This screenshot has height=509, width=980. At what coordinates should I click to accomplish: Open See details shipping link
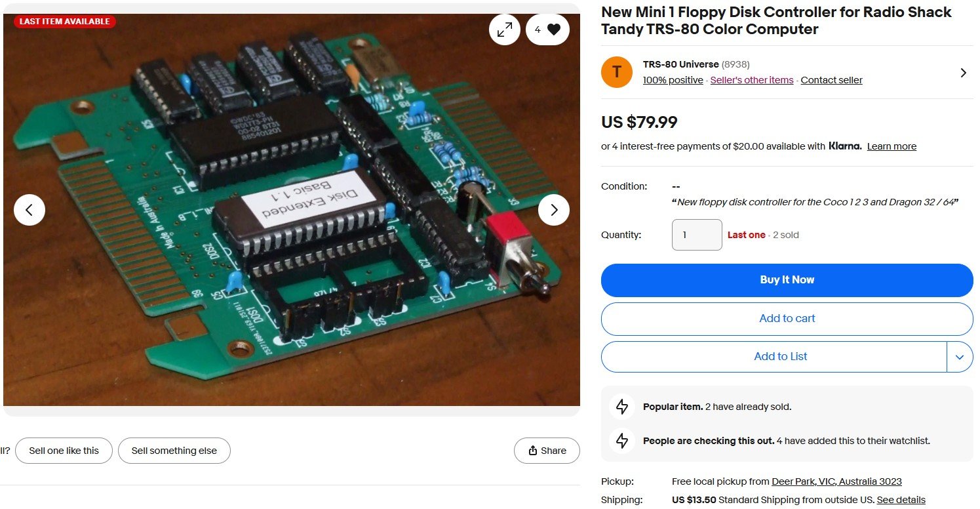click(901, 500)
